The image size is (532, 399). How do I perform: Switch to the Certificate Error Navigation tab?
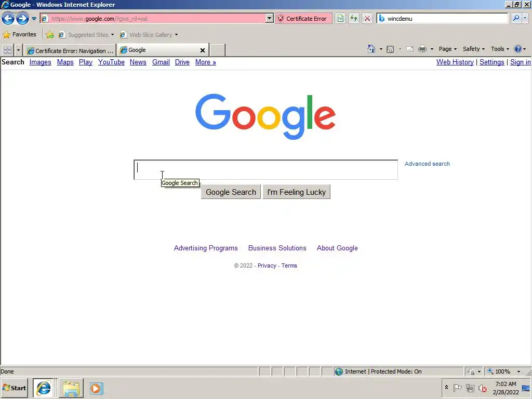[x=70, y=50]
